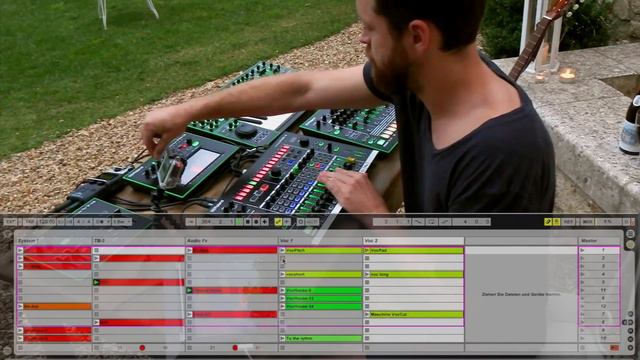Toggle the MIDI map mode switch

pos(587,222)
